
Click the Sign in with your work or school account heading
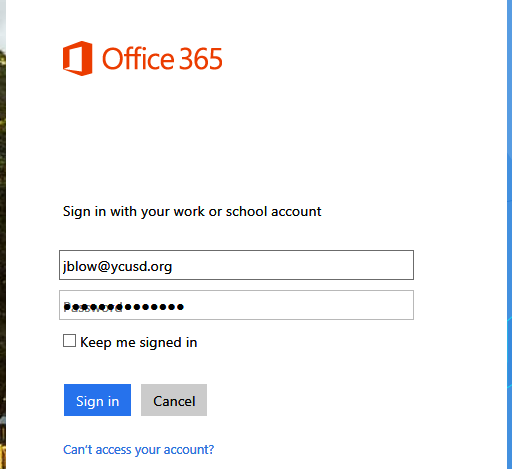[x=192, y=212]
